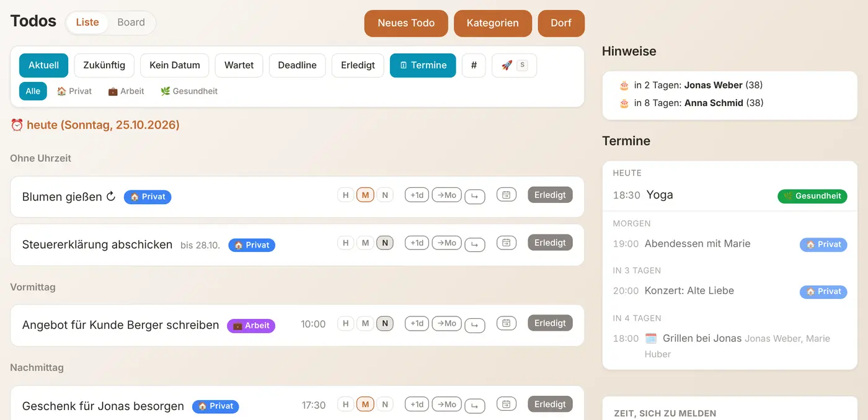This screenshot has height=420, width=868.
Task: Click the return-arrow icon on Geschenk für Jonas
Action: (475, 406)
